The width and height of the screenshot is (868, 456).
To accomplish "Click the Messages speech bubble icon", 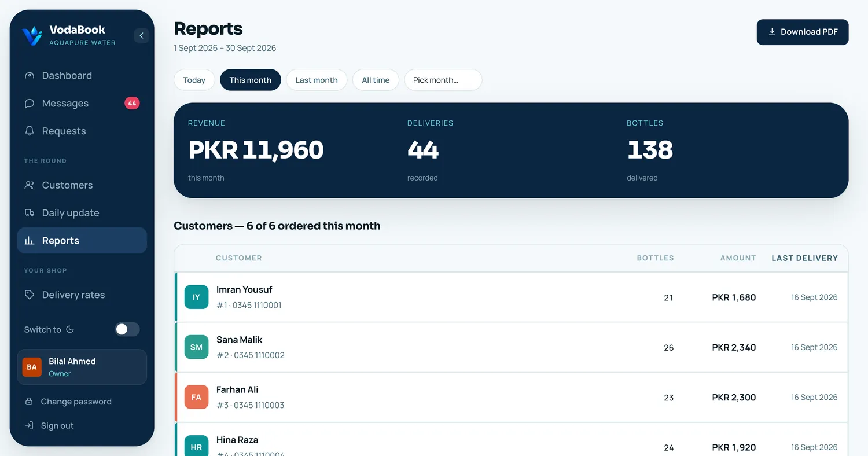I will click(x=30, y=104).
